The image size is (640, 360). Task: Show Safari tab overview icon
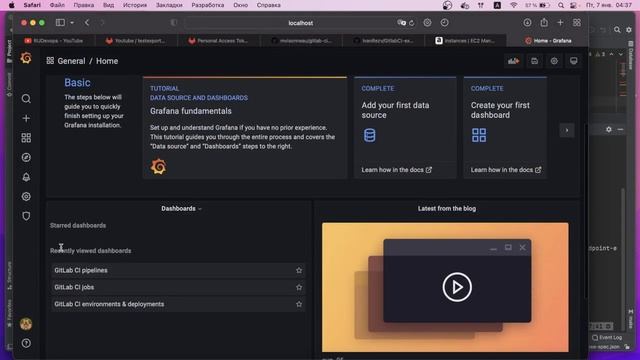pos(577,23)
